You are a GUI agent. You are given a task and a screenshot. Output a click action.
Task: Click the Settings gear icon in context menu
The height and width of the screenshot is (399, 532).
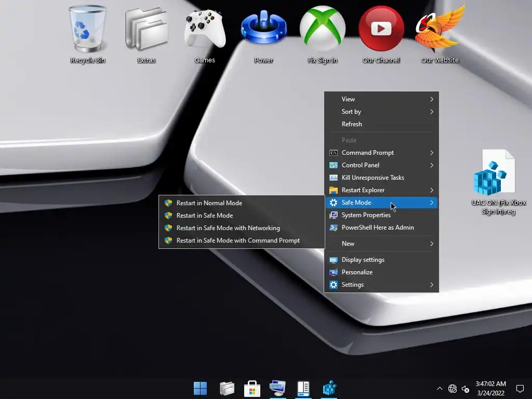pyautogui.click(x=334, y=285)
